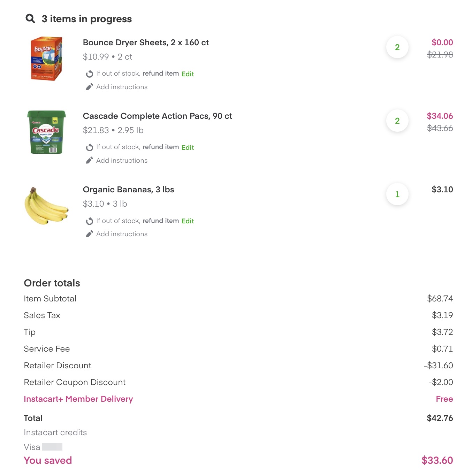Image resolution: width=472 pixels, height=476 pixels.
Task: Click the quantity circle showing 1 on Bananas
Action: (397, 194)
